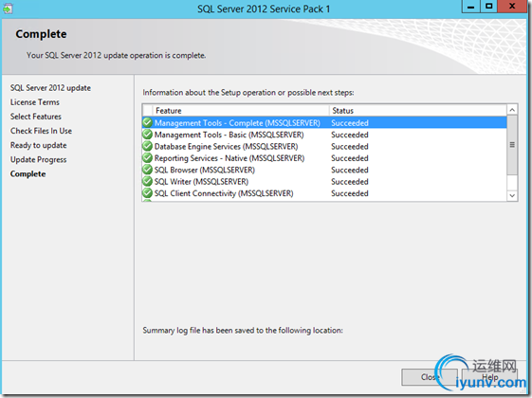The width and height of the screenshot is (532, 398).
Task: Click the feature list scrollbar thumb
Action: [512, 145]
